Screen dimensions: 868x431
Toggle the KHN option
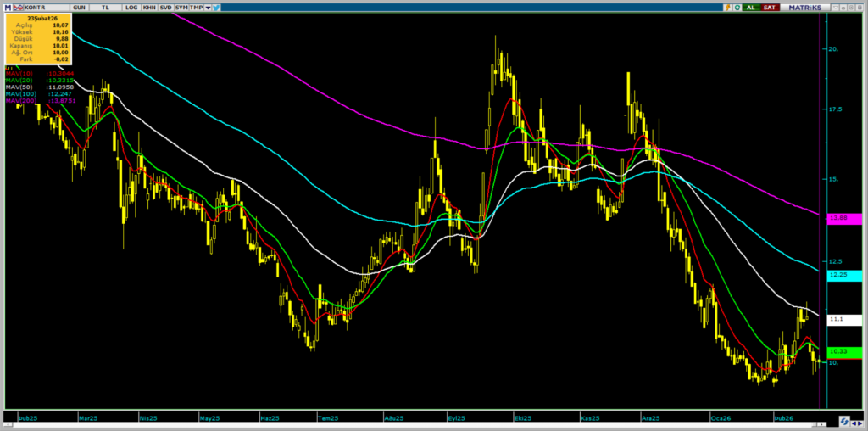[x=149, y=7]
